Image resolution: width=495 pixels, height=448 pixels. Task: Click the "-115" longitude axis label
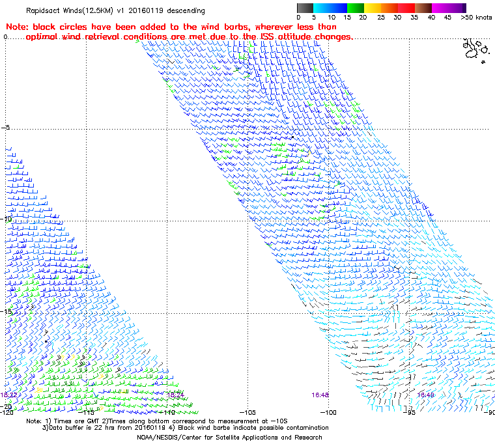[86, 413]
